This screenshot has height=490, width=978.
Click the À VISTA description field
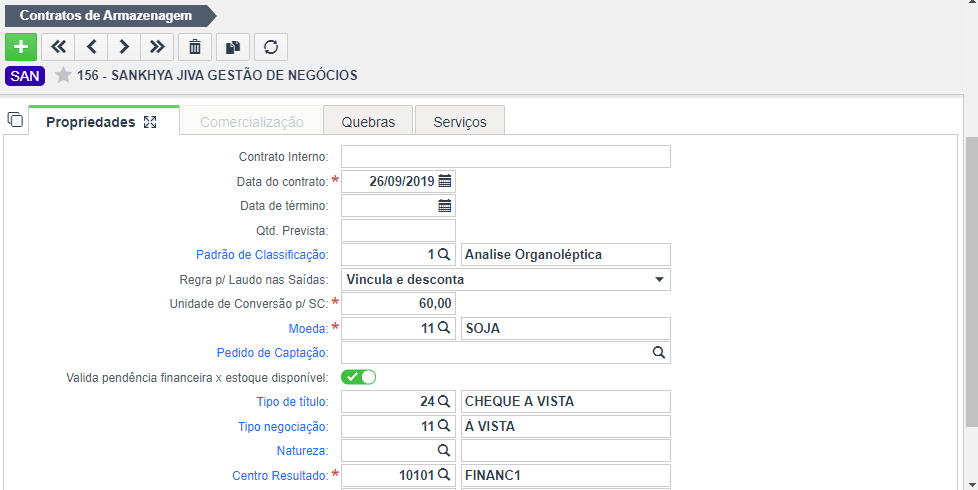pos(566,426)
